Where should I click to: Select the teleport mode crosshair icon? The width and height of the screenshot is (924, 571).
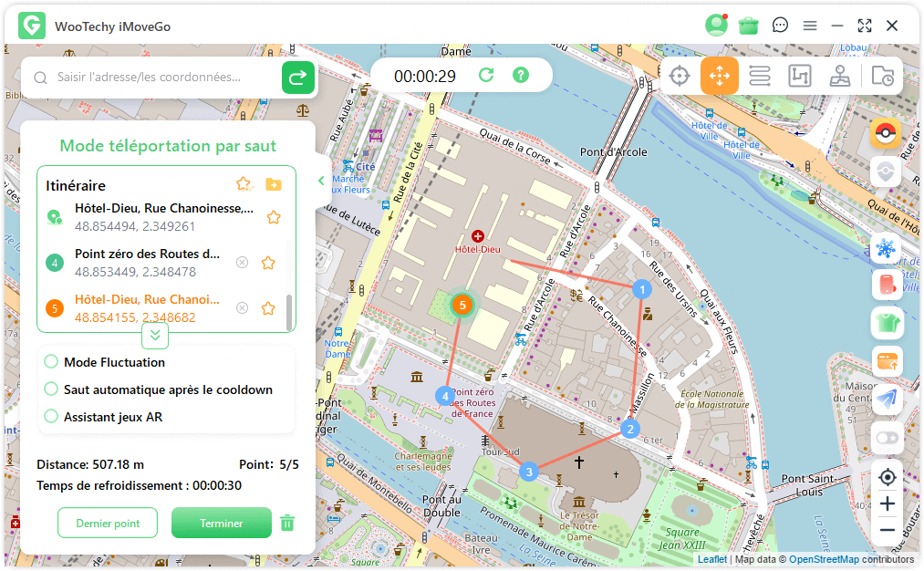point(680,76)
